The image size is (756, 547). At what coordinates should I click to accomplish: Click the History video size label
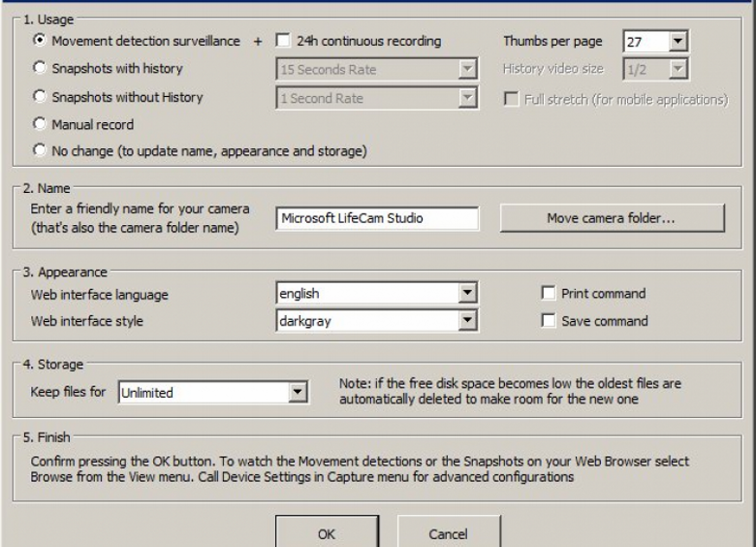tap(553, 69)
